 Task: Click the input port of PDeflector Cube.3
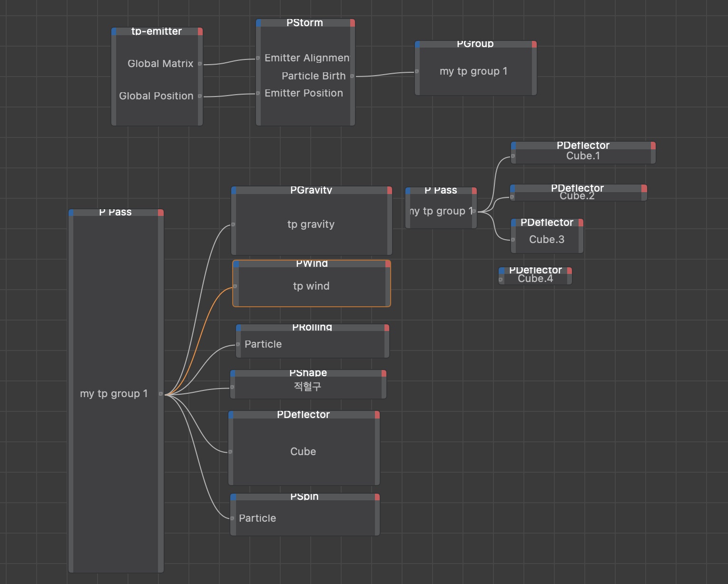(x=513, y=240)
